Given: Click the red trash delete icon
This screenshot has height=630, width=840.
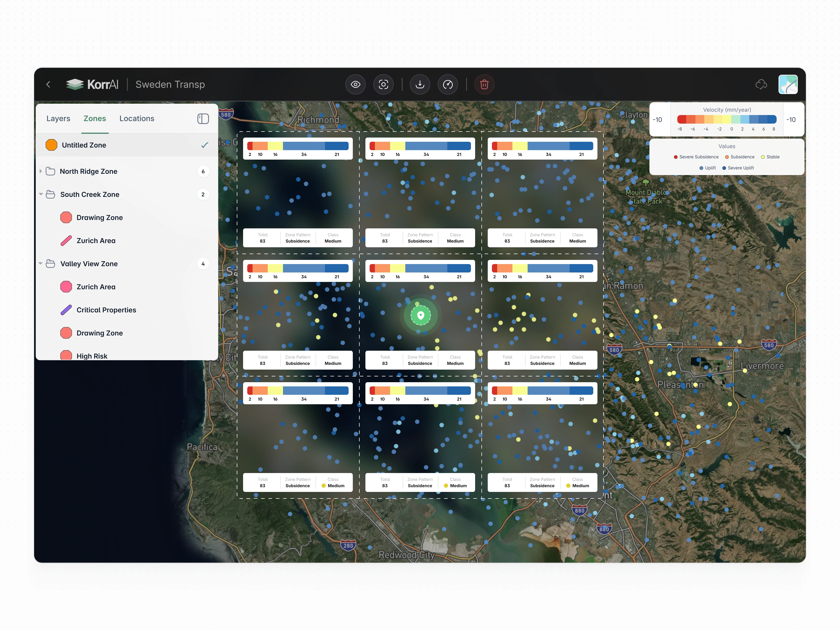Looking at the screenshot, I should pos(484,84).
